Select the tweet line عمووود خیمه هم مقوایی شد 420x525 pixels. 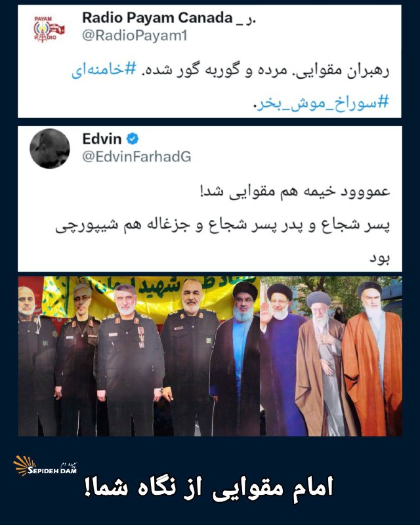tap(295, 192)
